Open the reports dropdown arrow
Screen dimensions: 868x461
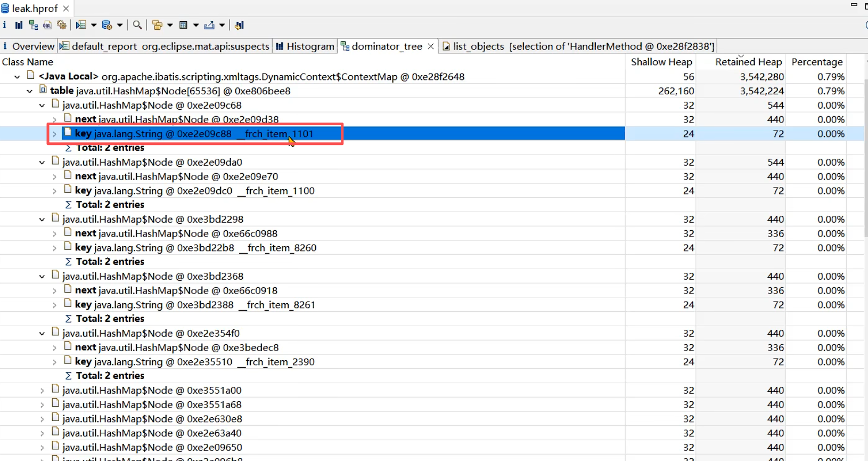(x=94, y=25)
